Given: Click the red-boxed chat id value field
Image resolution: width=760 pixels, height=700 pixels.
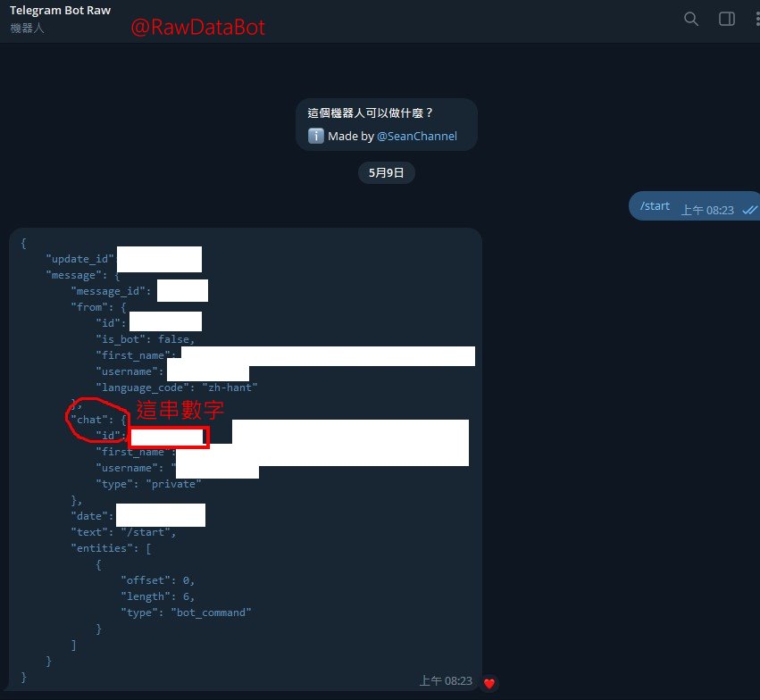Looking at the screenshot, I should pyautogui.click(x=169, y=437).
